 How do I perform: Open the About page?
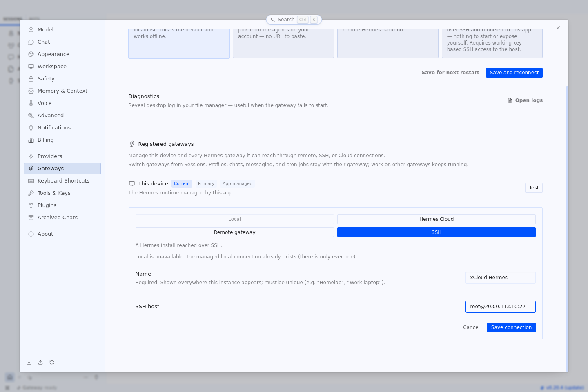tap(62, 234)
